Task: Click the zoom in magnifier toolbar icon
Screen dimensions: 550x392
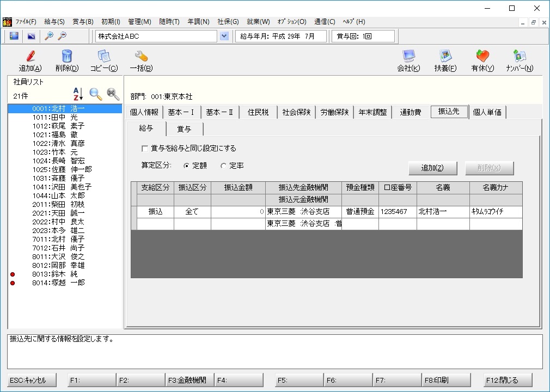Action: pyautogui.click(x=49, y=36)
